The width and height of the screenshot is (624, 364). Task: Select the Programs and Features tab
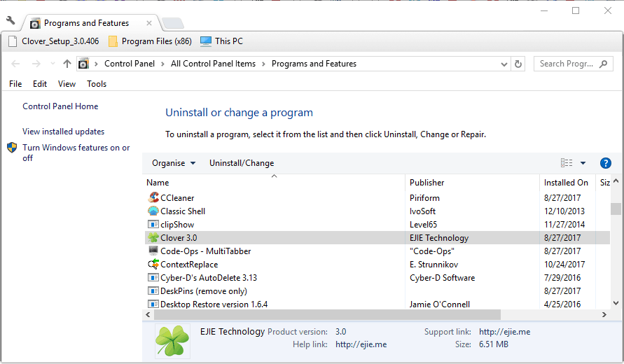[86, 23]
